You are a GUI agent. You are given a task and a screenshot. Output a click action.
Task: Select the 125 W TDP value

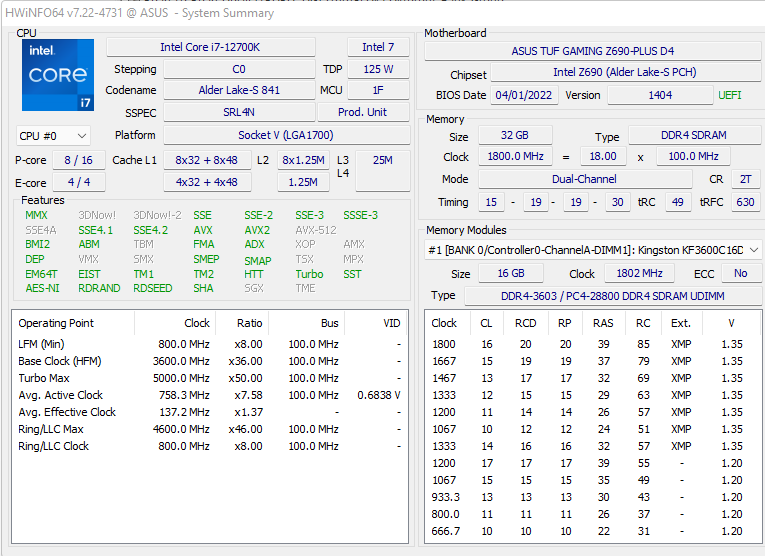378,69
